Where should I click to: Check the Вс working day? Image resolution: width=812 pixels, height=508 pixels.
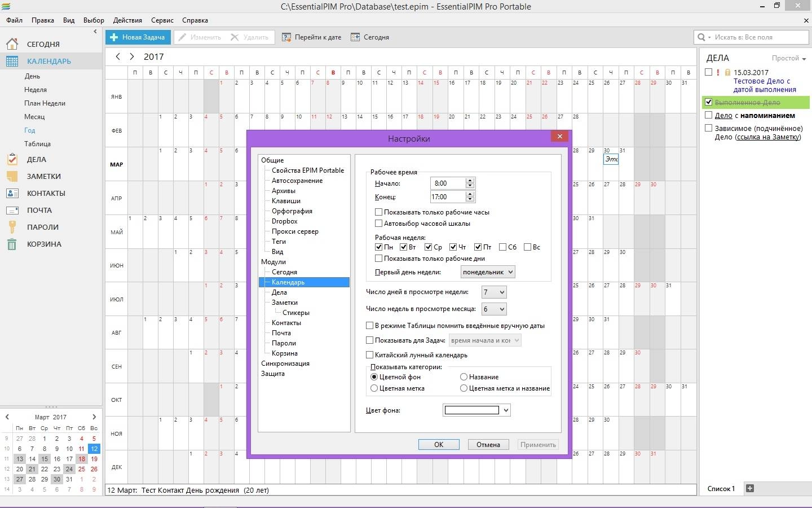coord(528,247)
